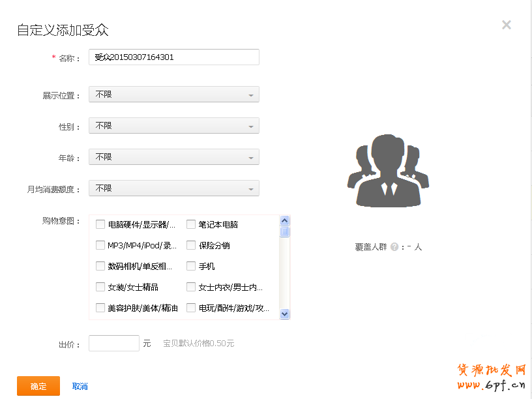Screen dimensions: 532x399
Task: Click the 取消 link
Action: click(80, 387)
